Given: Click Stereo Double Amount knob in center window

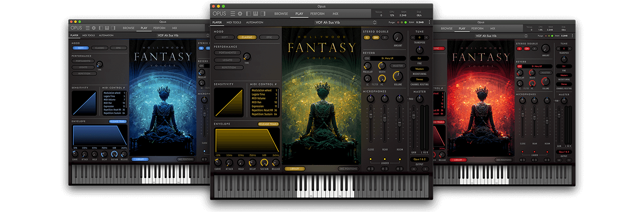Looking at the screenshot, I should click(398, 37).
